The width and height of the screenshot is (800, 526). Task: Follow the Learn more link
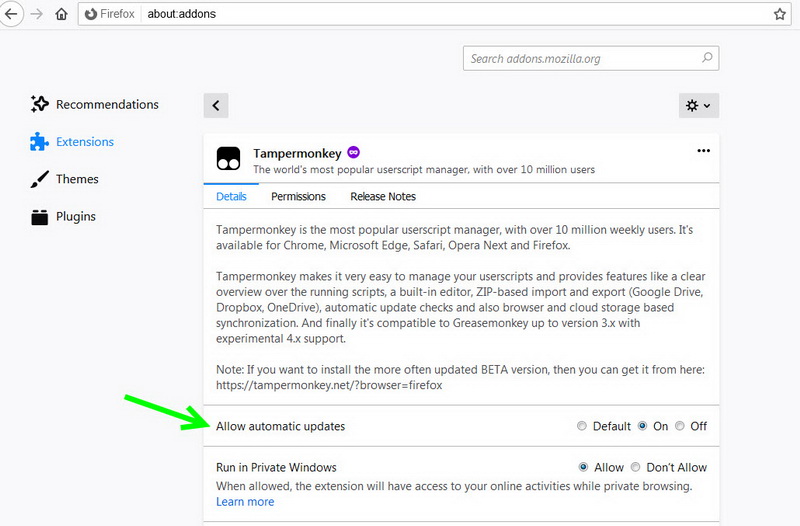pyautogui.click(x=245, y=502)
